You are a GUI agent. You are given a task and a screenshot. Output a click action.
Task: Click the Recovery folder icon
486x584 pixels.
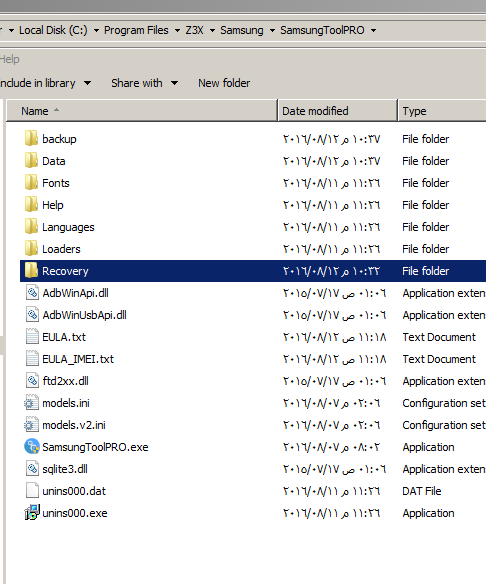[31, 271]
